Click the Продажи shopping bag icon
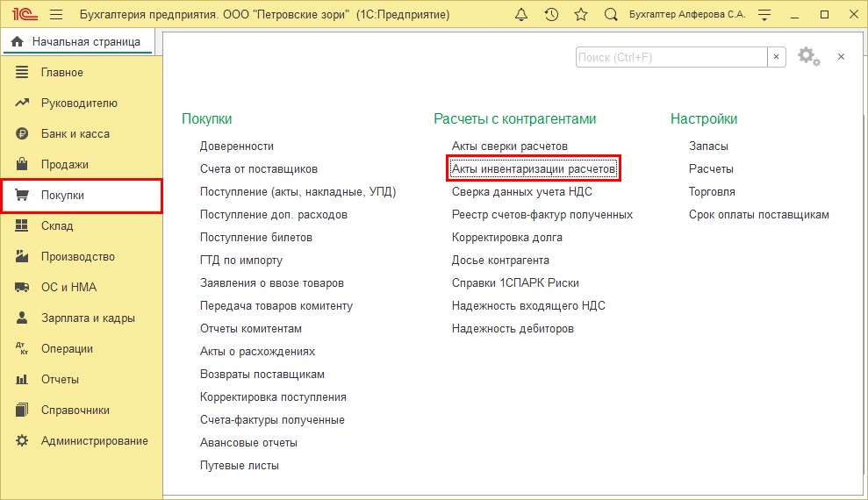The width and height of the screenshot is (868, 500). pos(22,164)
